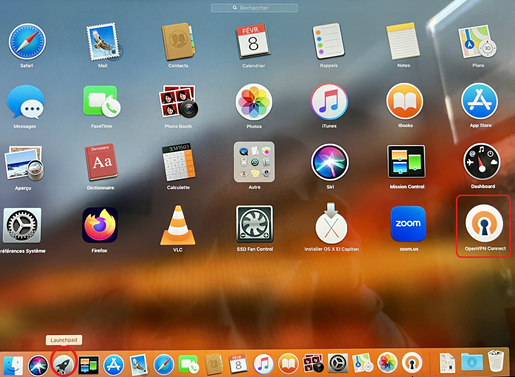Click the Rechercher search field
This screenshot has width=515, height=377.
pyautogui.click(x=254, y=8)
